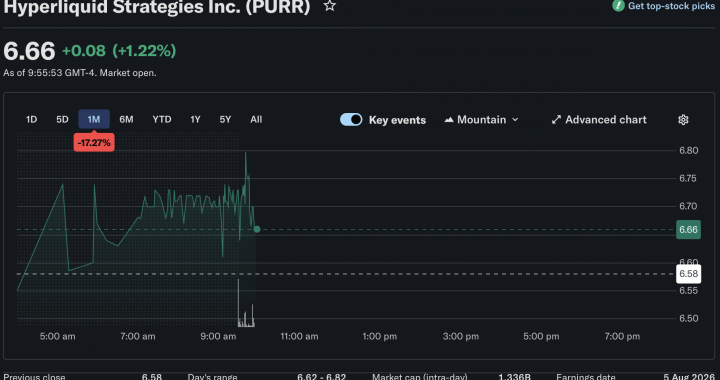Open chart settings gear icon
The height and width of the screenshot is (380, 720).
point(683,120)
